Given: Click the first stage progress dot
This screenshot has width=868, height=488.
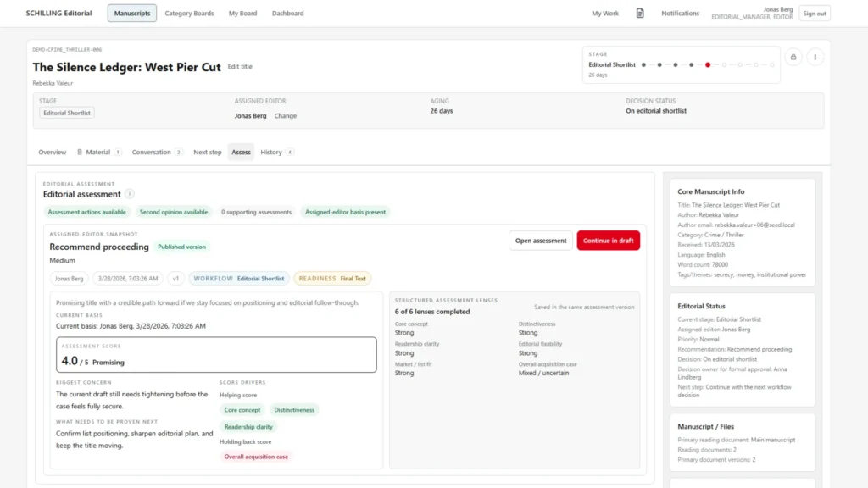Looking at the screenshot, I should (x=643, y=64).
